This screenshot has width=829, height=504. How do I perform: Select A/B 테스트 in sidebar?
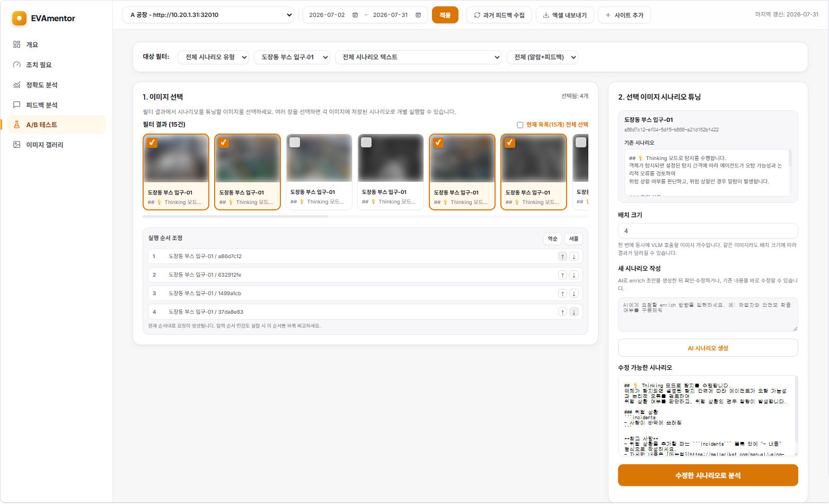tap(56, 125)
